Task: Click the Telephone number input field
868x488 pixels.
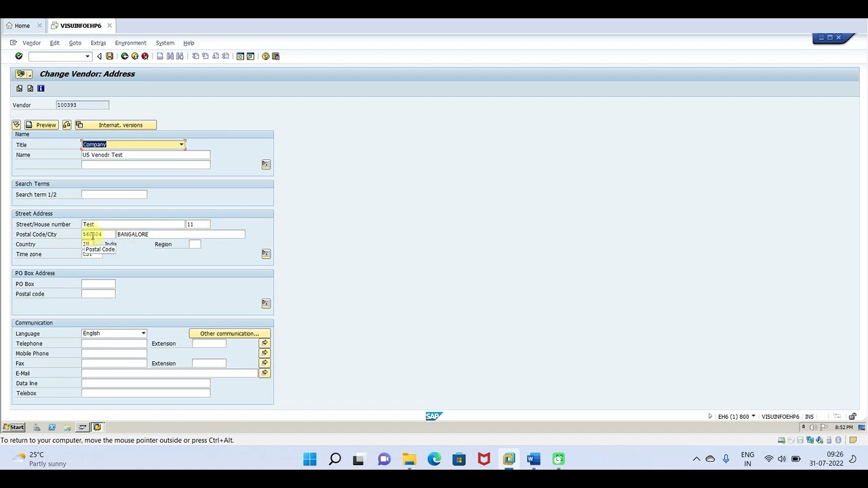Action: 114,344
